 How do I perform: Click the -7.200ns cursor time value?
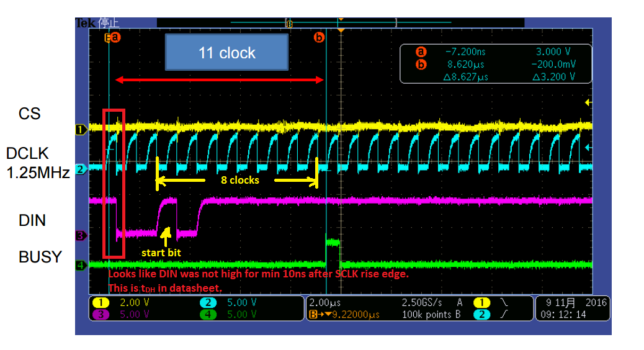pyautogui.click(x=465, y=52)
